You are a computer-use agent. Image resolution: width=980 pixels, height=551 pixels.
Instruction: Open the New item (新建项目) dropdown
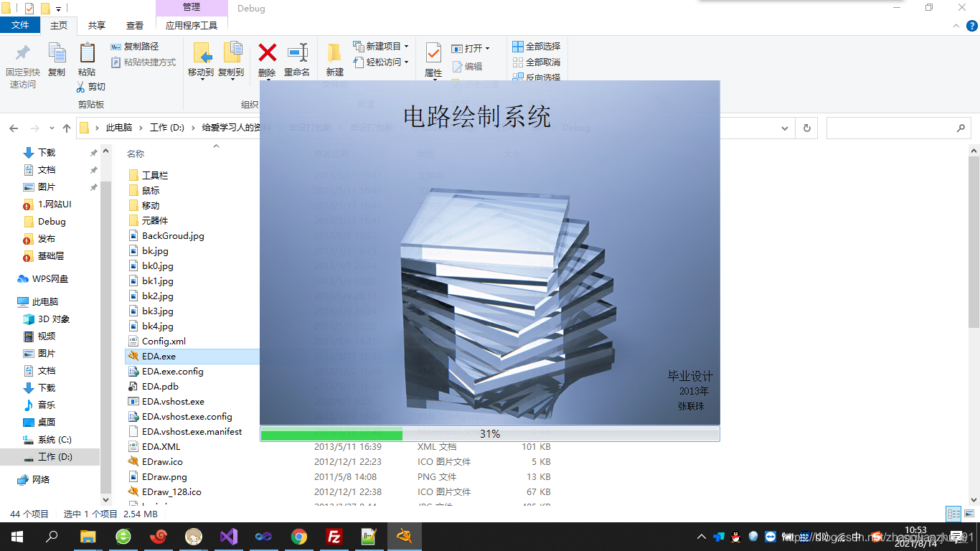click(381, 46)
